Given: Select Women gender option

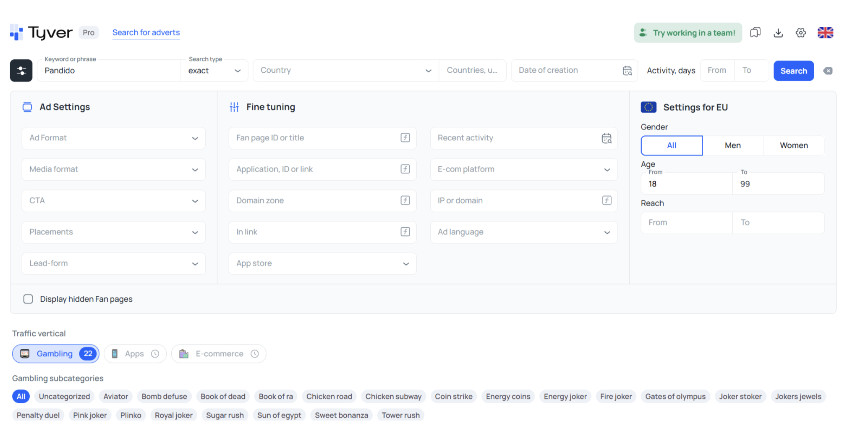Looking at the screenshot, I should coord(794,145).
